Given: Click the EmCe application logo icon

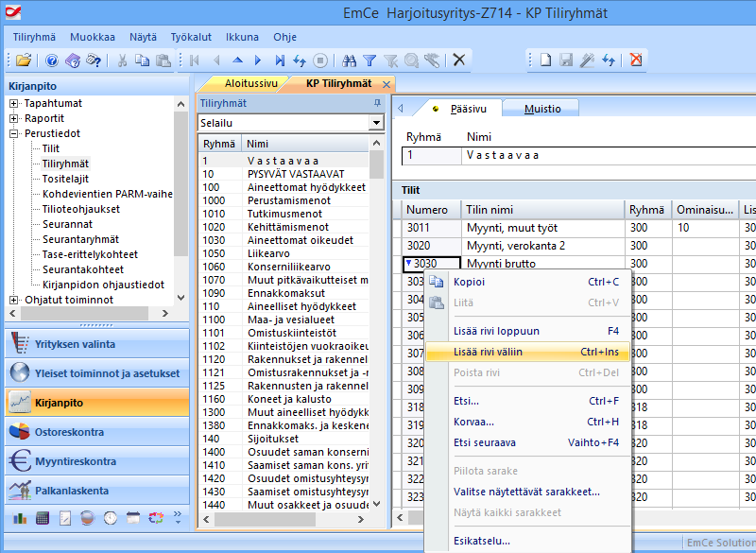Looking at the screenshot, I should pyautogui.click(x=13, y=12).
